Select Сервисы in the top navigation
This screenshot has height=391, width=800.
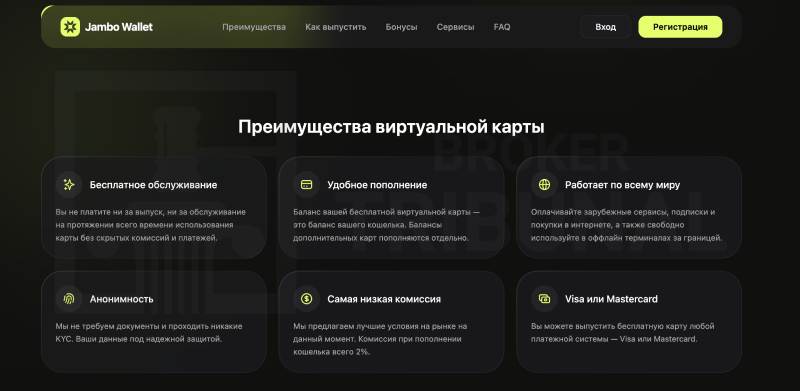[x=456, y=27]
